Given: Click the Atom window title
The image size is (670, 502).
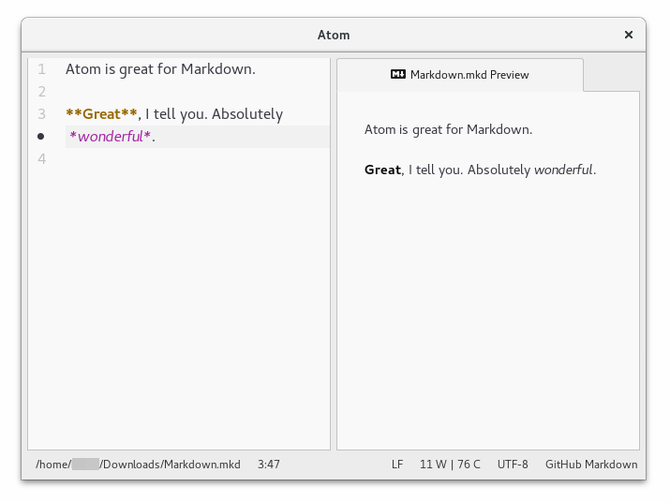Looking at the screenshot, I should tap(333, 35).
